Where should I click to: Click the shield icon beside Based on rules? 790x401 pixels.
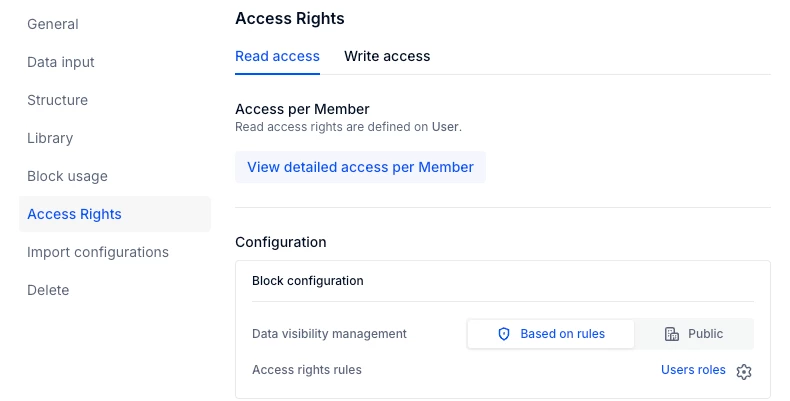coord(504,334)
